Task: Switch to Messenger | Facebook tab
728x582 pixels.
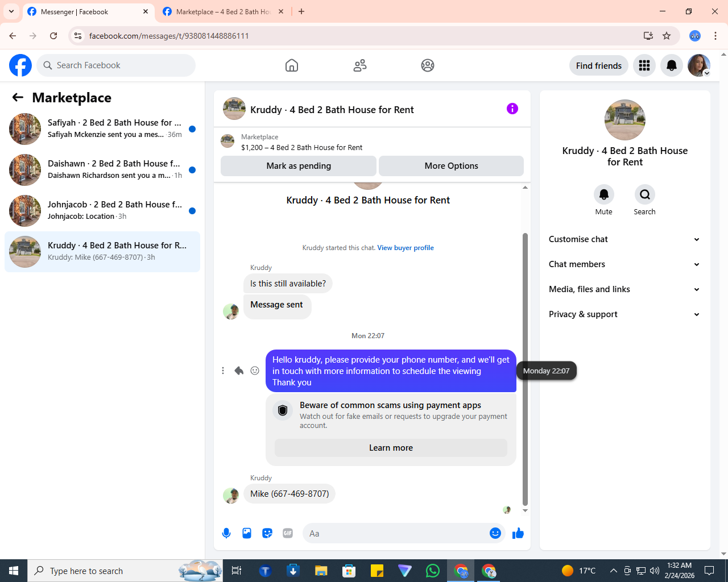Action: pos(88,12)
